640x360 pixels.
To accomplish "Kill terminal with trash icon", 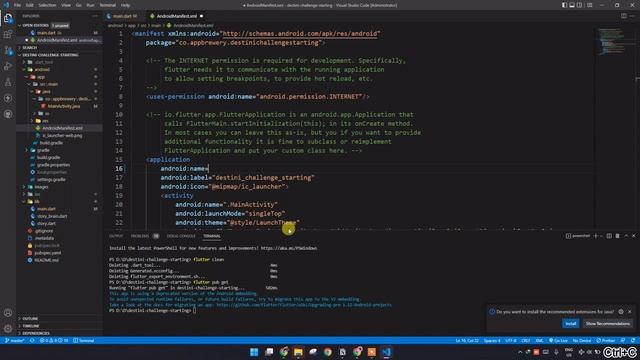I will click(x=618, y=236).
